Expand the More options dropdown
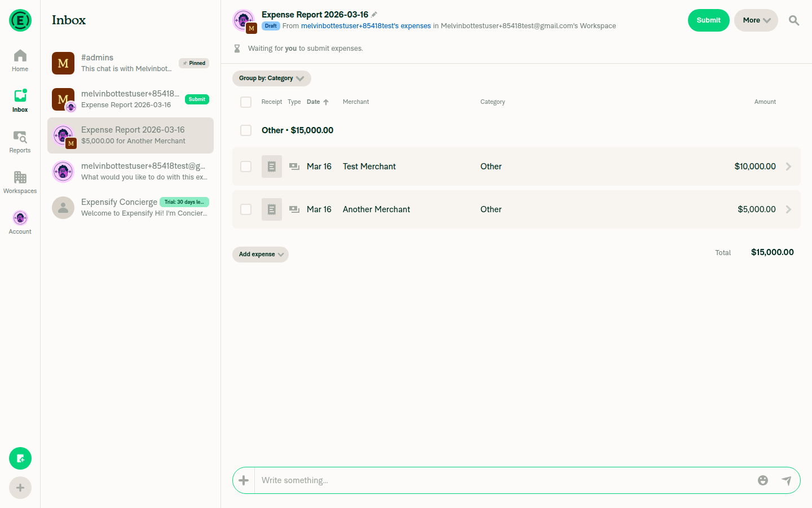The height and width of the screenshot is (508, 812). 756,20
